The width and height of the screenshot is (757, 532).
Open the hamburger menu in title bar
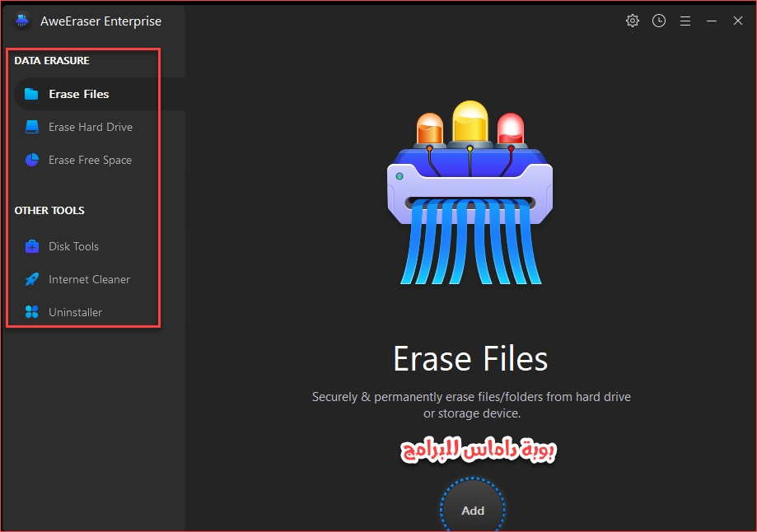[685, 21]
